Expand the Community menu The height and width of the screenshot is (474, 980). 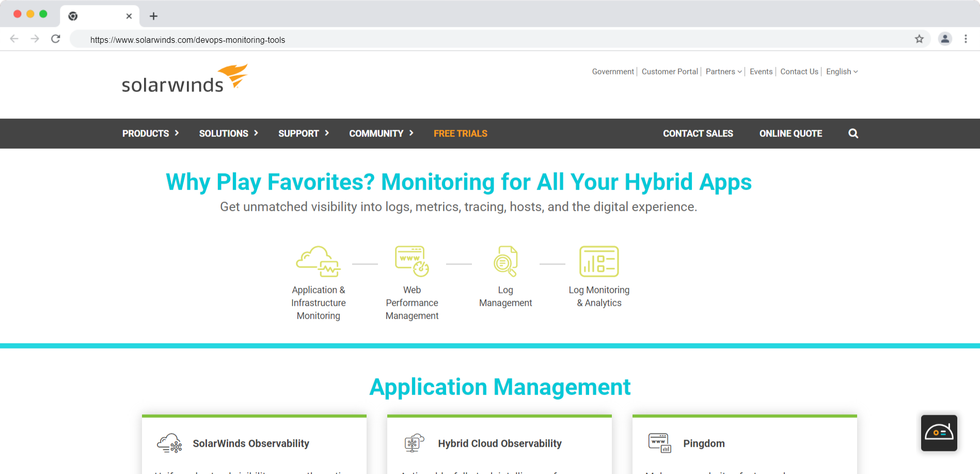tap(381, 134)
